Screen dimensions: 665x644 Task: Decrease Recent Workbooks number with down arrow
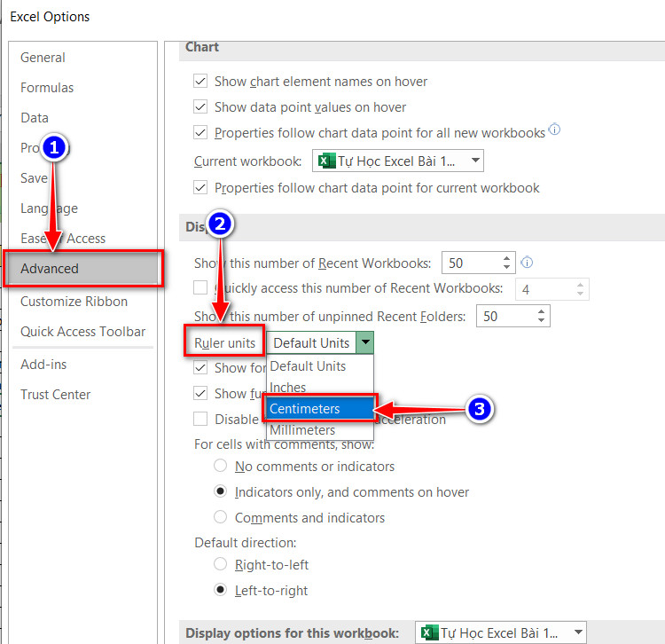tap(506, 267)
